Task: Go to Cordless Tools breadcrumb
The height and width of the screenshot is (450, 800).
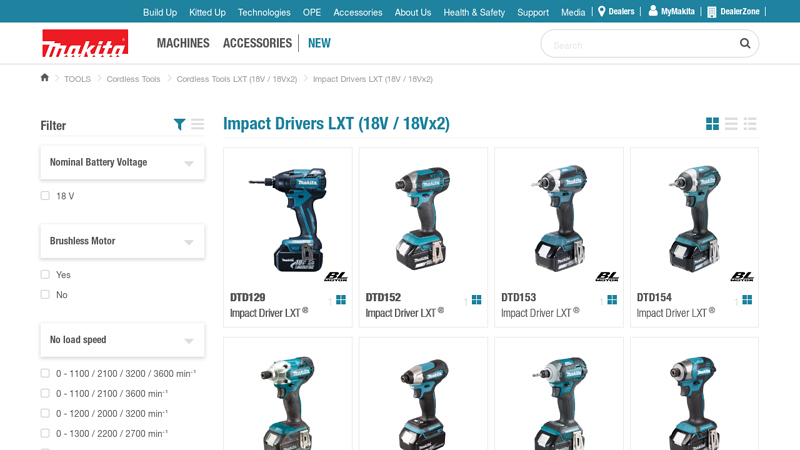Action: tap(133, 79)
